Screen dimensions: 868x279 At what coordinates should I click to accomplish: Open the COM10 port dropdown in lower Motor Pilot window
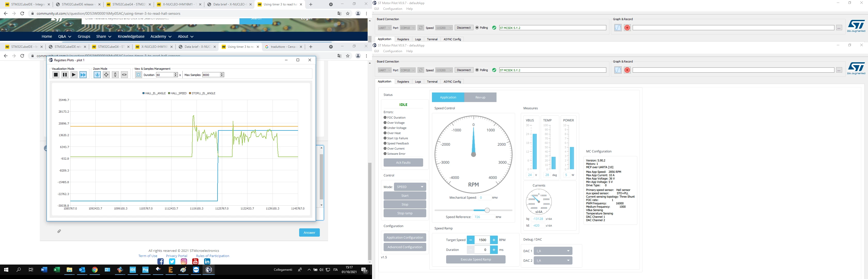(x=407, y=70)
